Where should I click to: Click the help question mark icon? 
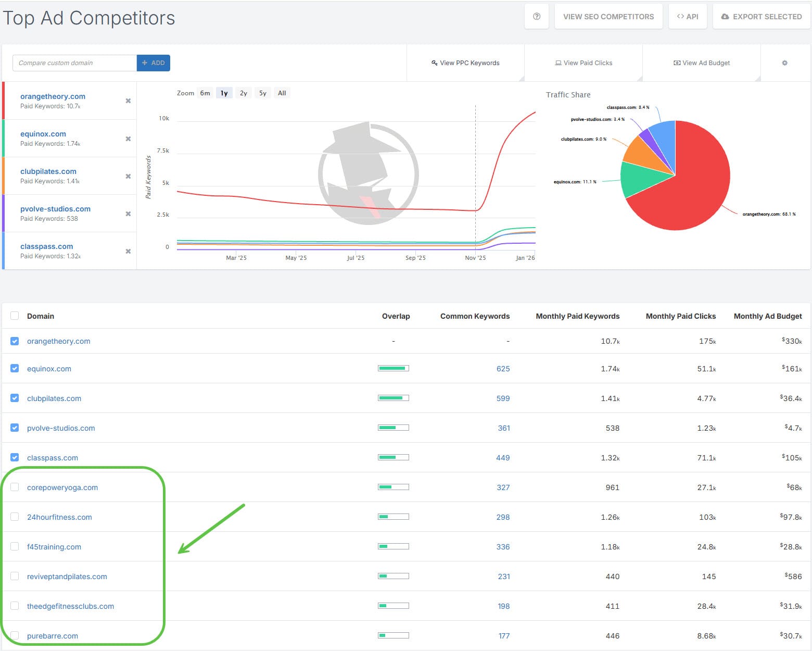537,17
